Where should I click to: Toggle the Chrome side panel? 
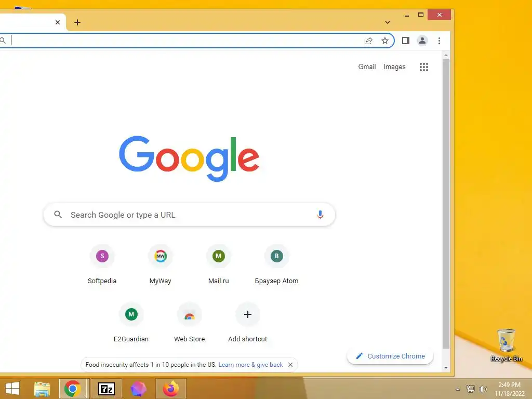pyautogui.click(x=405, y=41)
